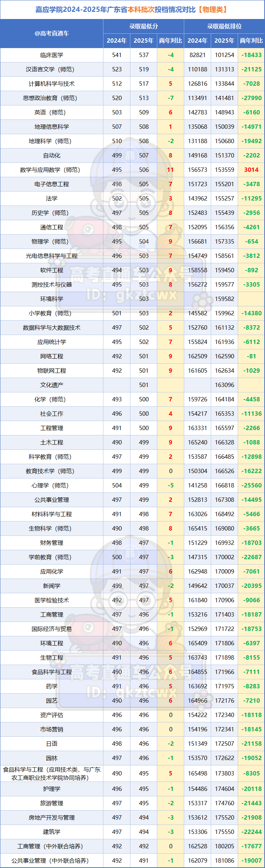Click the 土木工程 major cell
The height and width of the screenshot is (868, 265).
(52, 442)
